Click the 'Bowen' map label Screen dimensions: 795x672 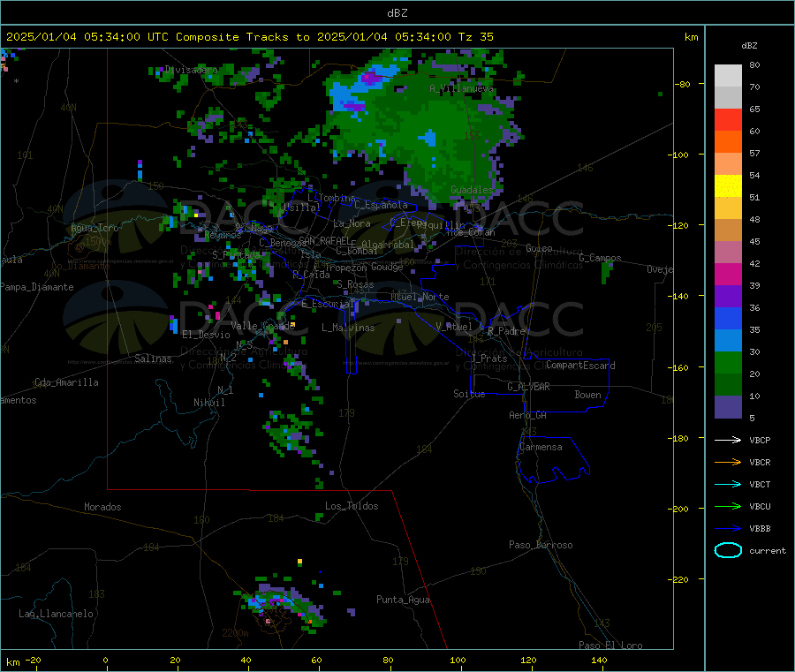tap(587, 395)
